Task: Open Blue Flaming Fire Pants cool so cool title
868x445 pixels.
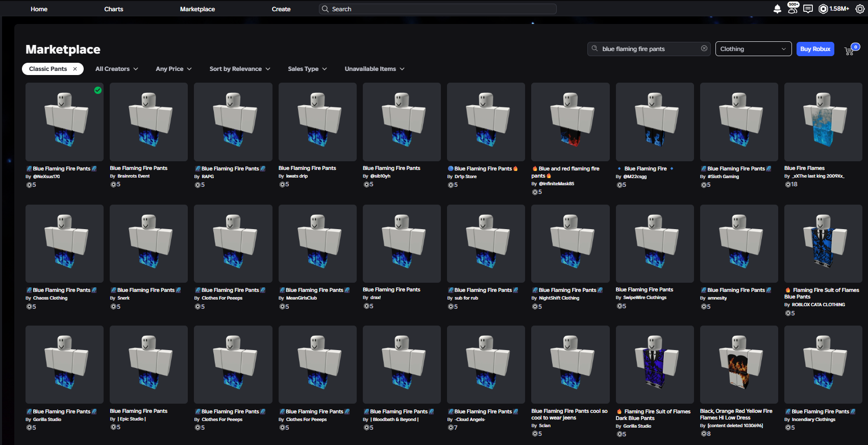Action: [x=569, y=414]
